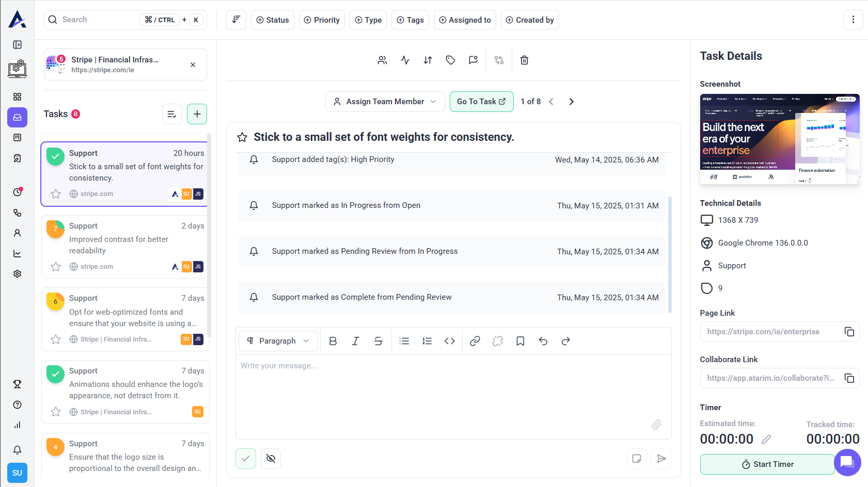
Task: Copy the Page Link URL
Action: pyautogui.click(x=849, y=332)
